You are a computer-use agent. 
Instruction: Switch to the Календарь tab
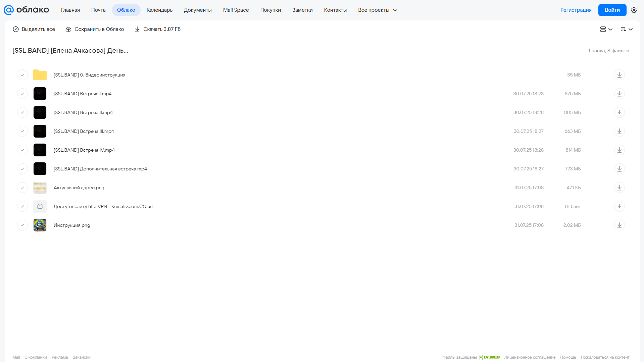pos(159,10)
